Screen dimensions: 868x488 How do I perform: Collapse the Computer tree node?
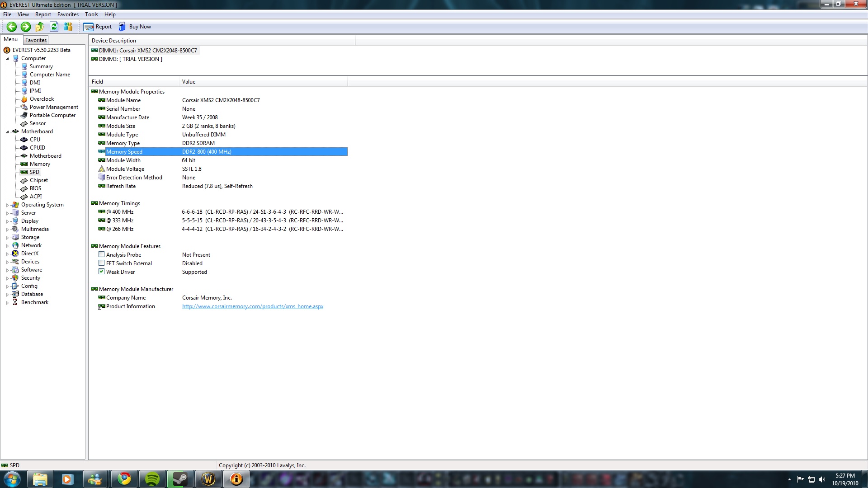[7, 59]
